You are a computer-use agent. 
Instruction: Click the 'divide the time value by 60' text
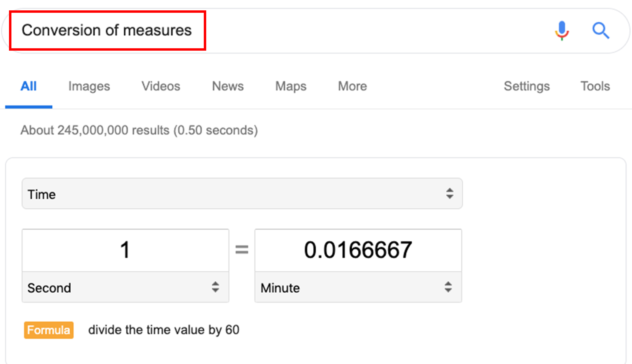pos(164,330)
